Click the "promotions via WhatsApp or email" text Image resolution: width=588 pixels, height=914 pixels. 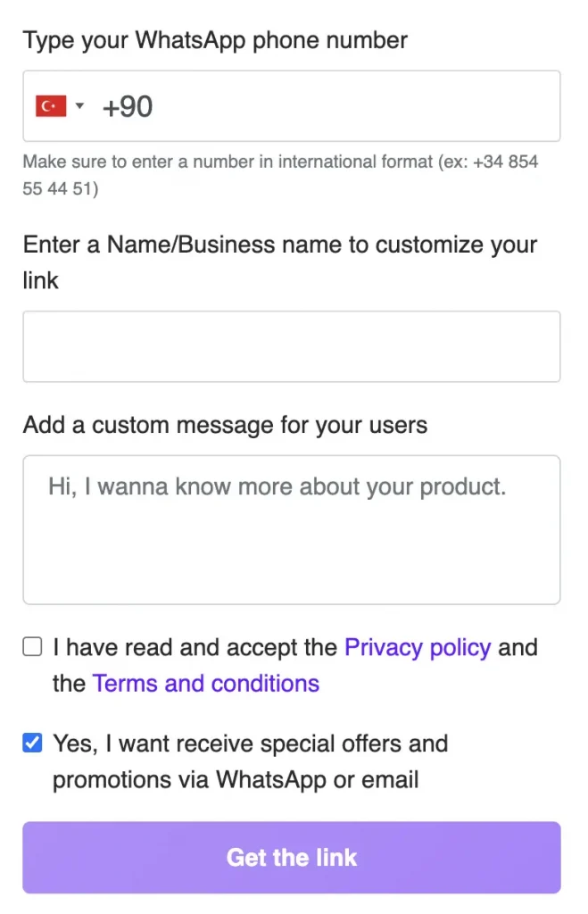click(x=236, y=780)
